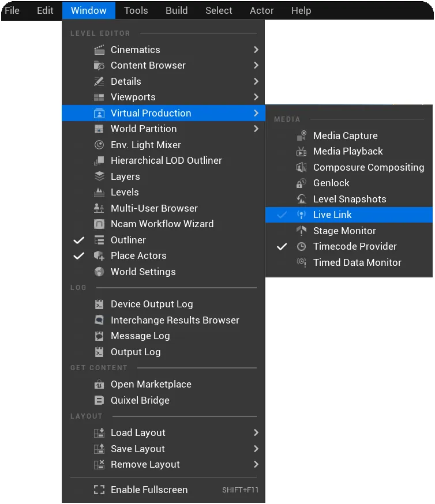Click the Content Browser folder icon
Screen dimensions: 435x504
click(99, 66)
